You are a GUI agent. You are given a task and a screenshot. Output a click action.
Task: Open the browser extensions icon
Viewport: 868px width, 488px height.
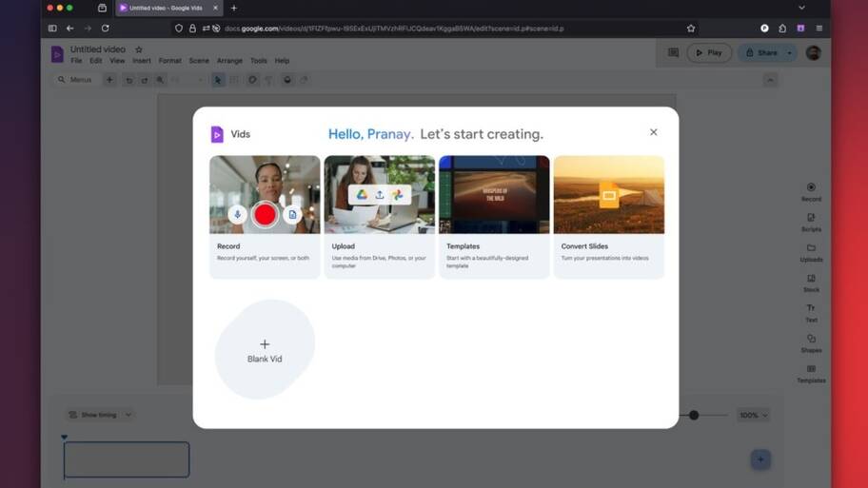pos(782,29)
